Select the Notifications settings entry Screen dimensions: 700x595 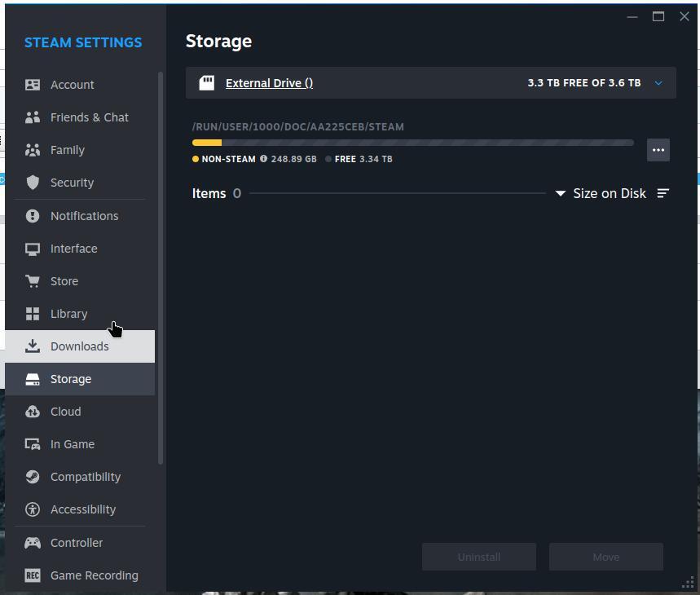80,216
